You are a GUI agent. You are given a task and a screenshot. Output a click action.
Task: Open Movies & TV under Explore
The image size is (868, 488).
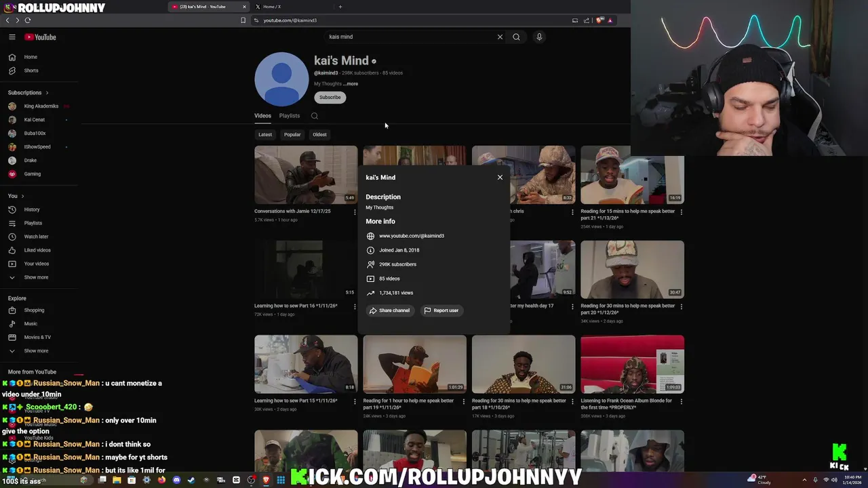(x=39, y=338)
